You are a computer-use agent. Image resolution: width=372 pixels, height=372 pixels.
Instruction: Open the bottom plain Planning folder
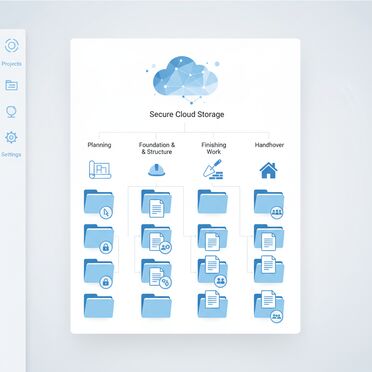(99, 306)
